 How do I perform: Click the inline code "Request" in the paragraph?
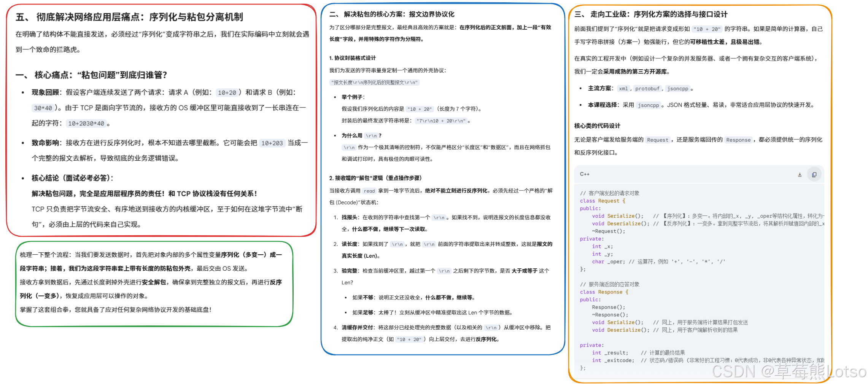coord(657,140)
